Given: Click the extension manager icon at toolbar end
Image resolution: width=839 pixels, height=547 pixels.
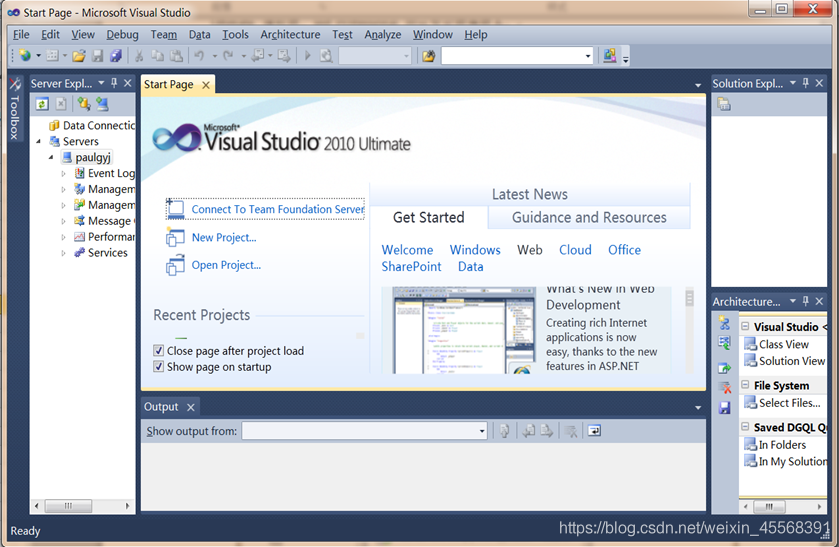Looking at the screenshot, I should (x=609, y=56).
